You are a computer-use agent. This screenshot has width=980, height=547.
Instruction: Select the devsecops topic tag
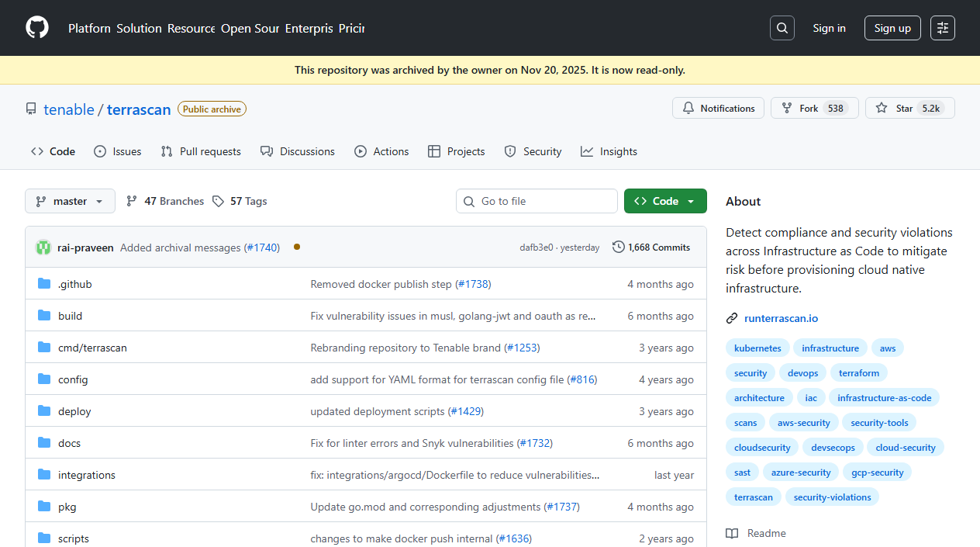pos(833,448)
